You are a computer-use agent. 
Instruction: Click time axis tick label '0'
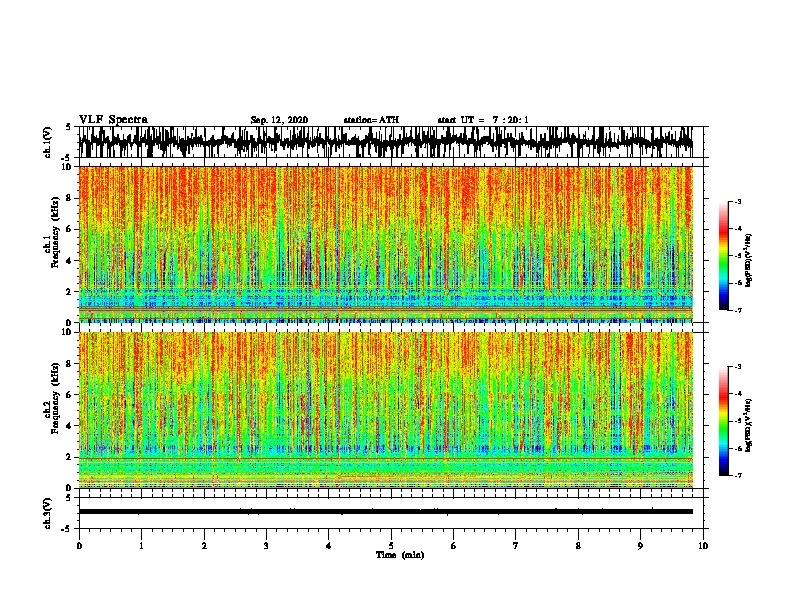(x=79, y=546)
